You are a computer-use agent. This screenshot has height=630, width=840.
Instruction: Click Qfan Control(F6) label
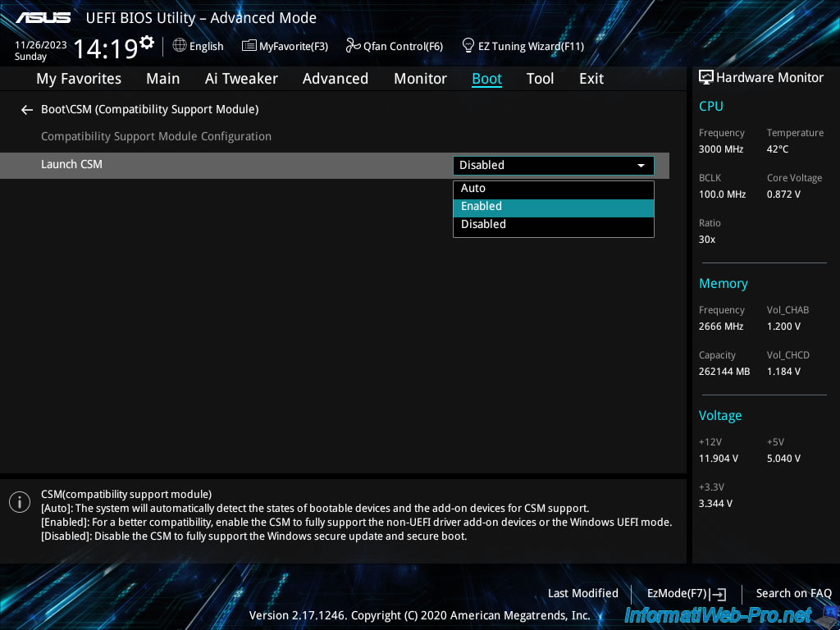click(404, 47)
